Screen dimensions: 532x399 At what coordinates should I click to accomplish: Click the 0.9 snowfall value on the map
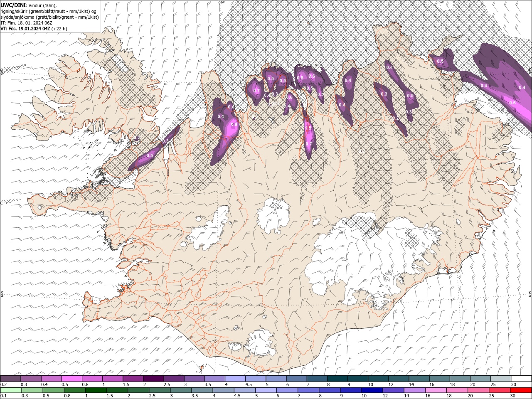234,124
